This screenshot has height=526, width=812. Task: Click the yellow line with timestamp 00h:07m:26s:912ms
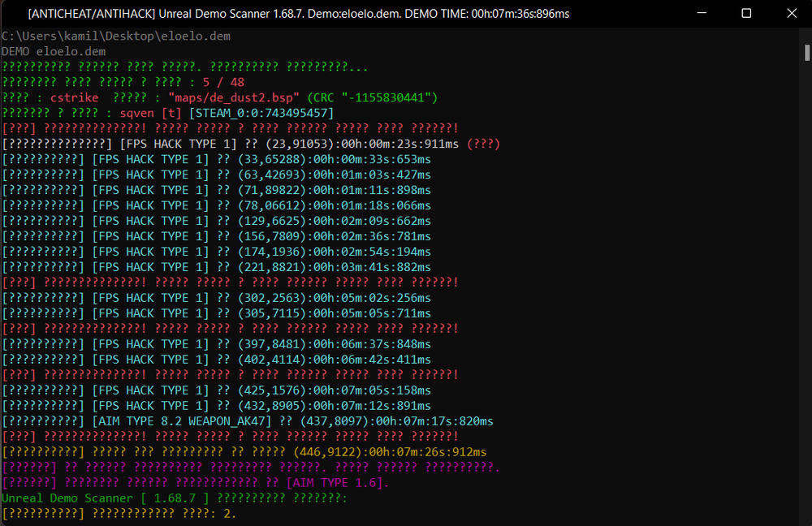click(244, 452)
